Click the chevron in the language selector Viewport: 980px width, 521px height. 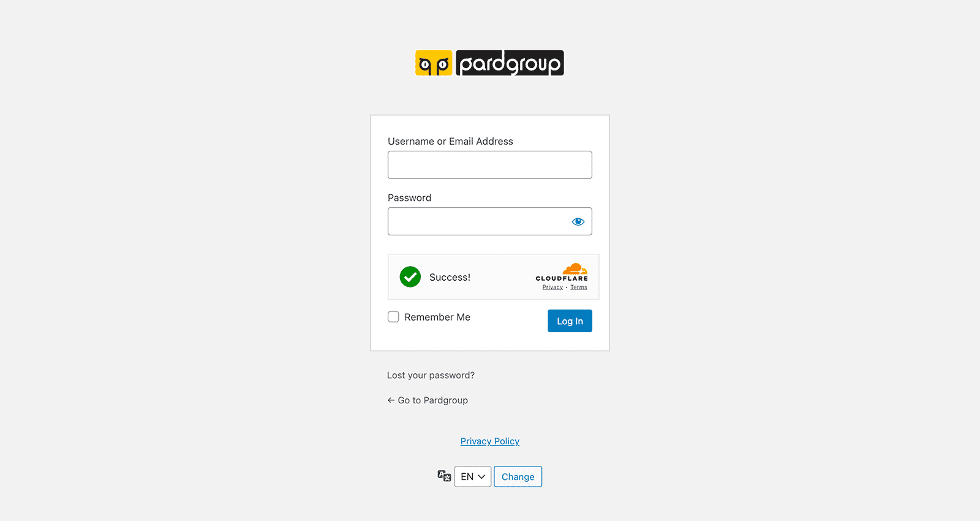point(481,477)
